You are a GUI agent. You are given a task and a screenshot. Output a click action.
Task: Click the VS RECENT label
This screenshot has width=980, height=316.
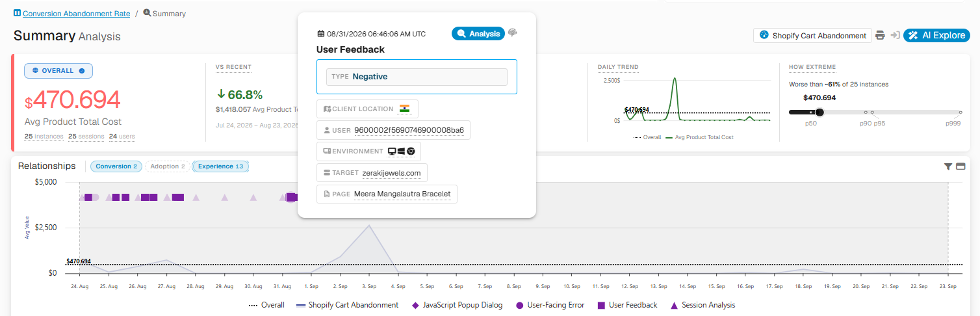(x=233, y=67)
